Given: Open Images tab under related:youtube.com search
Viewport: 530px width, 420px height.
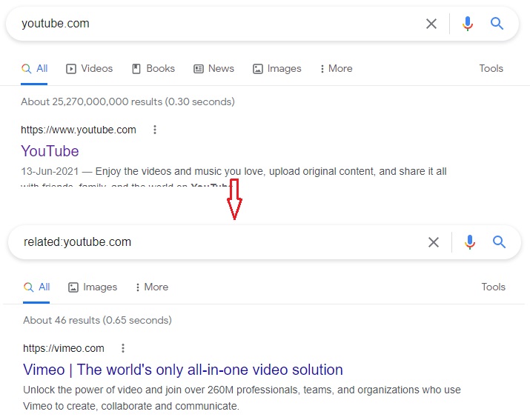Looking at the screenshot, I should pyautogui.click(x=93, y=287).
